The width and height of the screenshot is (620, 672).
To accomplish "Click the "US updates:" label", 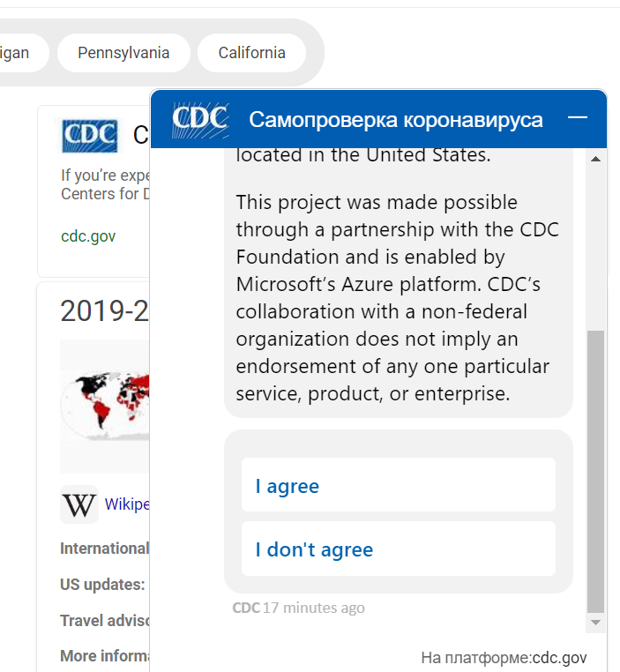I will [102, 584].
